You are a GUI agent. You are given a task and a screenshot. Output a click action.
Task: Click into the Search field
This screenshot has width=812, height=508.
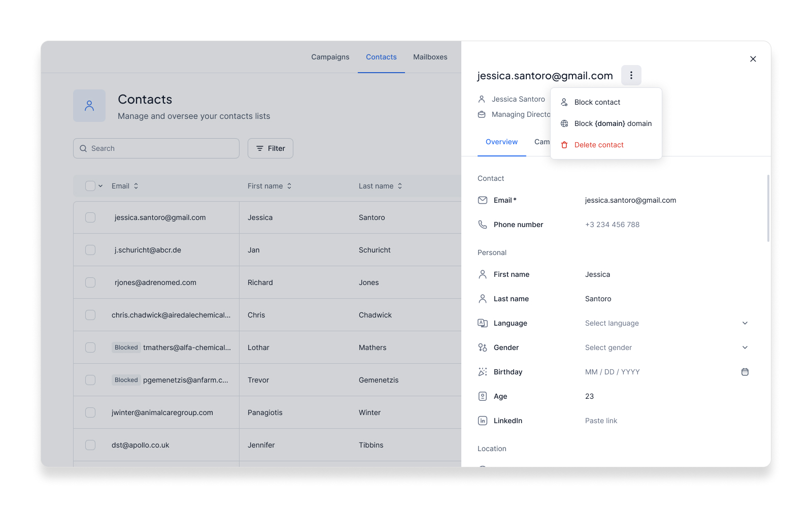[156, 148]
